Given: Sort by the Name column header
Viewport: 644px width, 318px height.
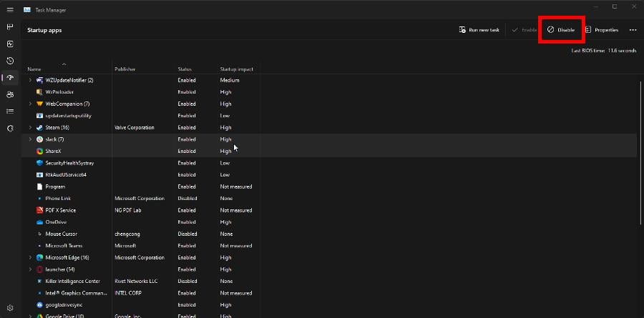Looking at the screenshot, I should tap(34, 69).
